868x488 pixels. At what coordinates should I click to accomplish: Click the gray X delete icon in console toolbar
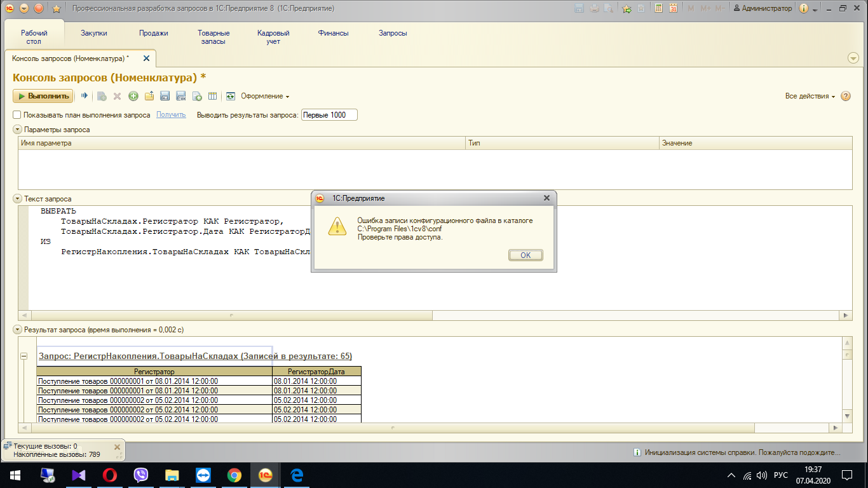pos(117,96)
